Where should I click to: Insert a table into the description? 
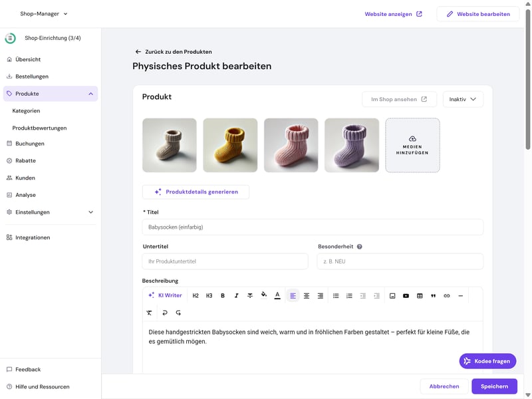(420, 296)
